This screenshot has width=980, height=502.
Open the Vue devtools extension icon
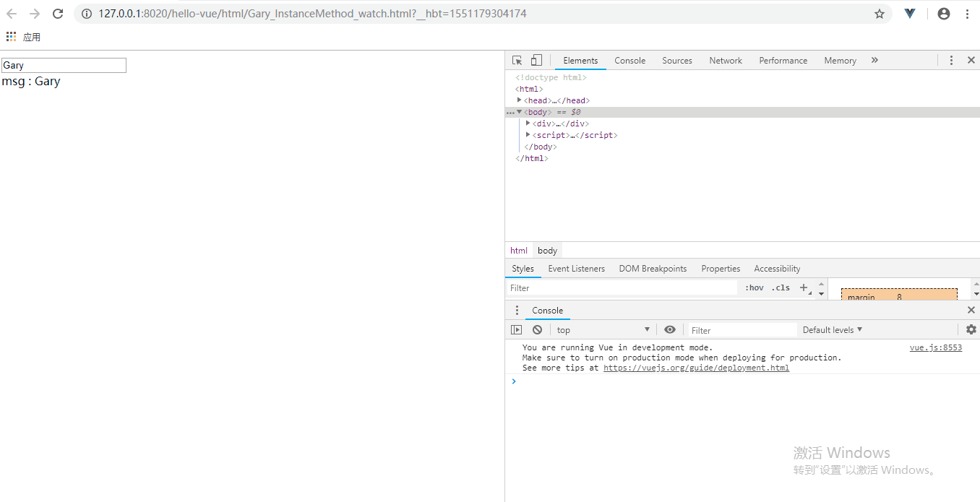coord(910,14)
